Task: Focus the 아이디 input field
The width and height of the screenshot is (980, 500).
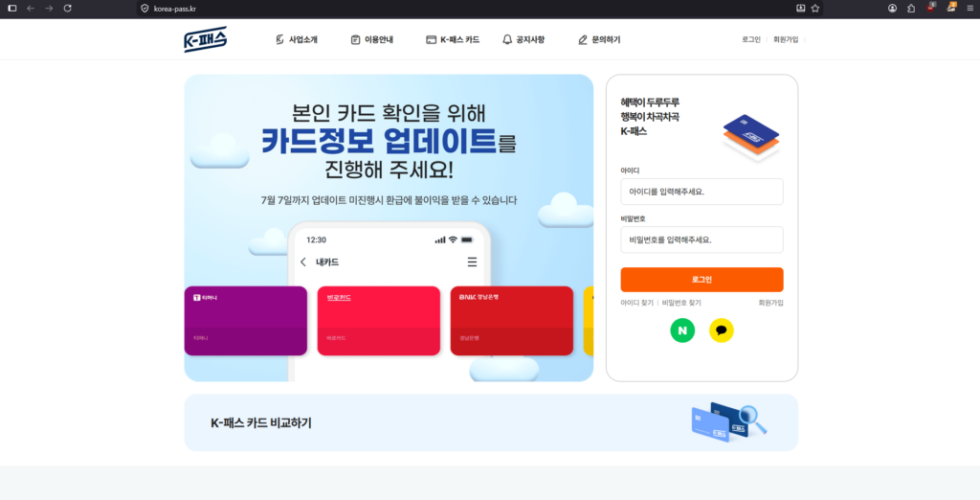Action: tap(702, 192)
